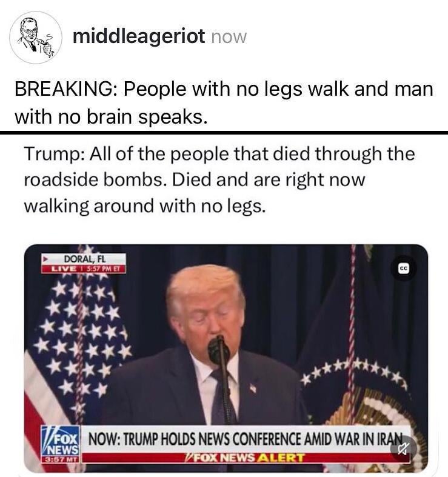Click the FOX NEWS ALERT ticker bar
448x477 pixels.
tap(245, 458)
